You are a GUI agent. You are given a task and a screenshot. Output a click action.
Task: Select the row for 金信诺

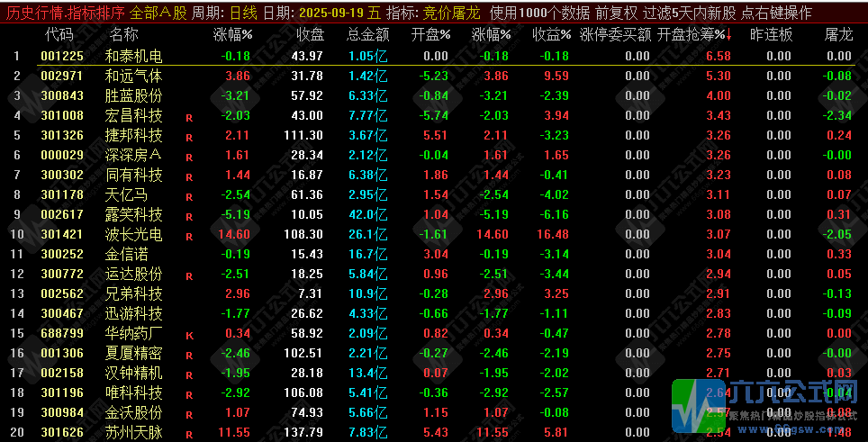tap(133, 254)
